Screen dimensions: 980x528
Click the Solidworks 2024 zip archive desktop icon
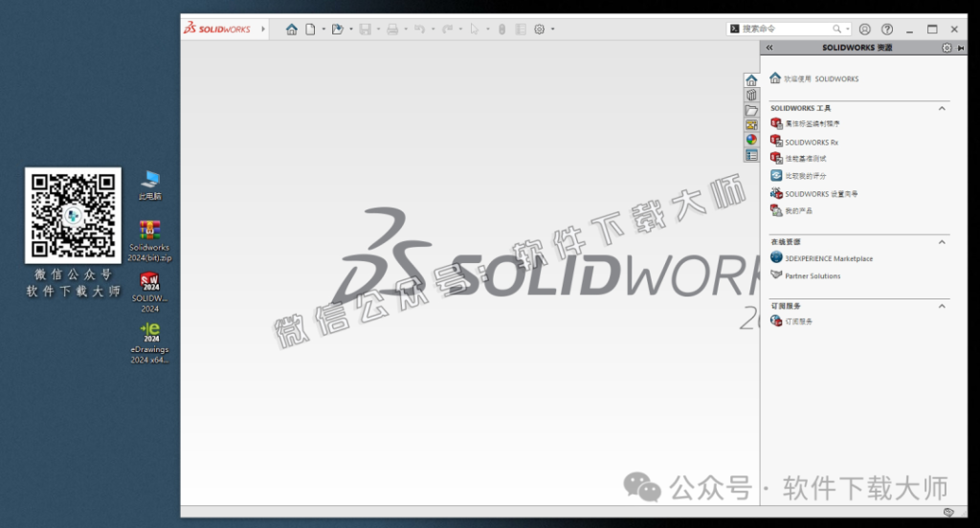(x=149, y=241)
